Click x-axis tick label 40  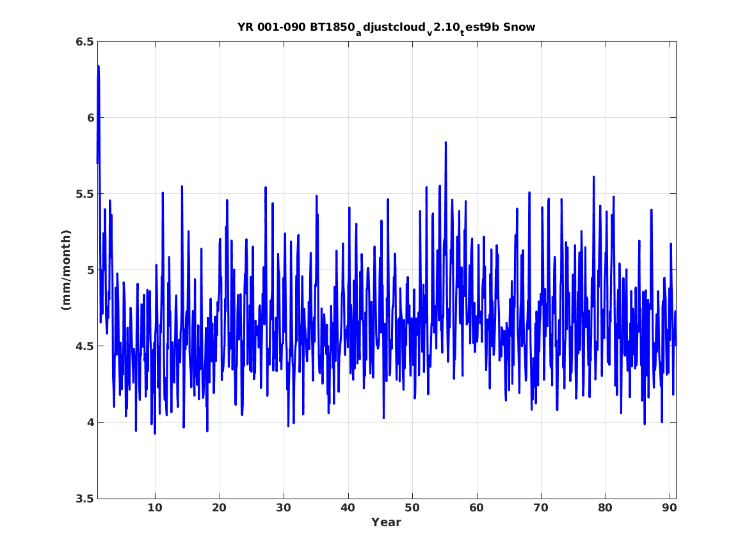tap(348, 508)
